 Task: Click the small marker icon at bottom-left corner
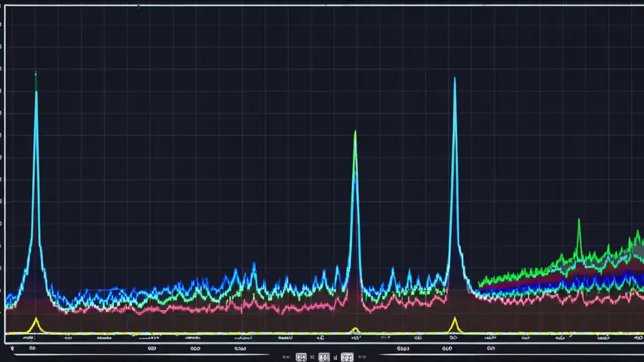(13, 348)
